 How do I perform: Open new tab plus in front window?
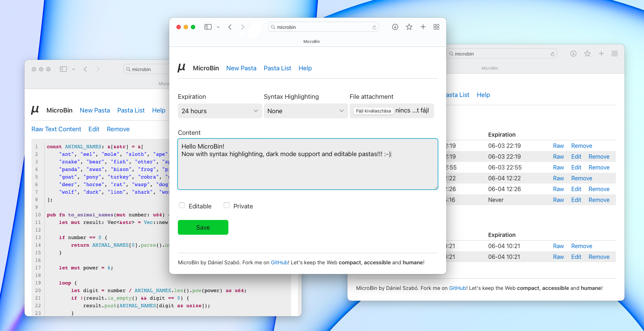pos(423,27)
